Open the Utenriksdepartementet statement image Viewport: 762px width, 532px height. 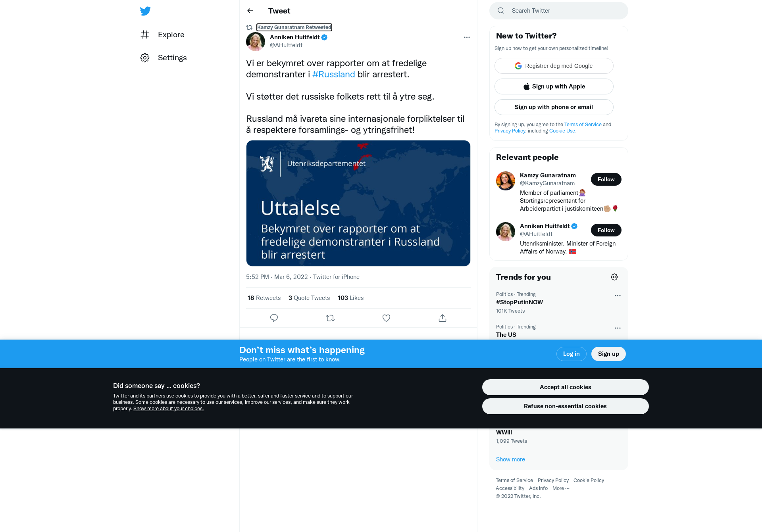(x=358, y=203)
